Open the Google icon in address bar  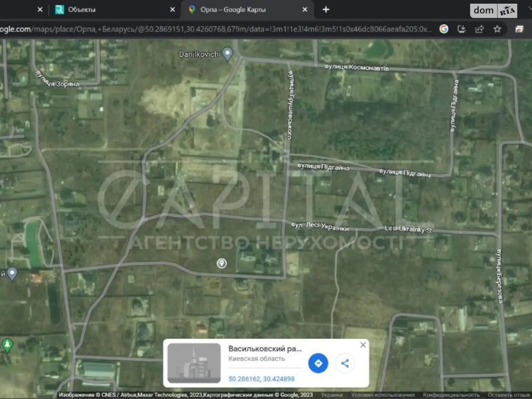[x=444, y=29]
